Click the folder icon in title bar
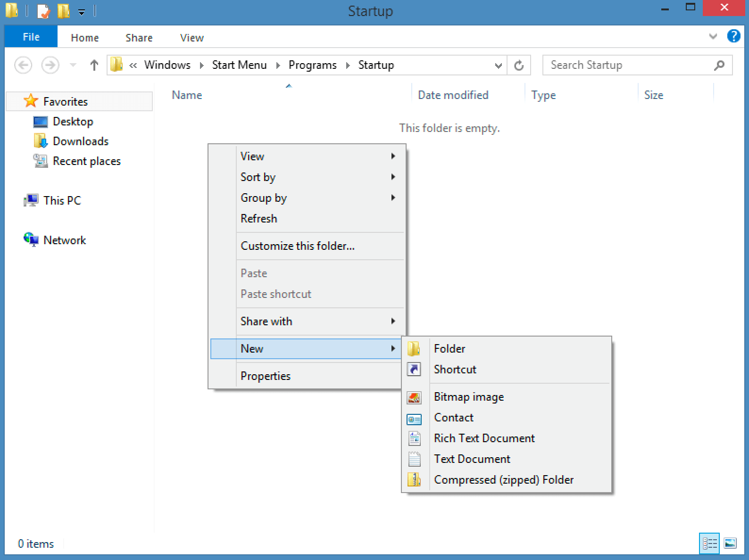The image size is (749, 560). [x=12, y=10]
